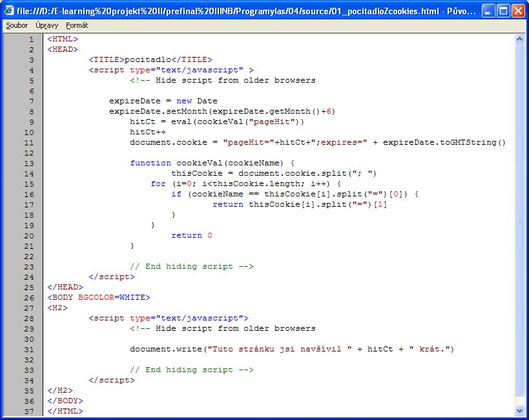529x420 pixels.
Task: Click line number 30 in the gutter
Action: 29,339
